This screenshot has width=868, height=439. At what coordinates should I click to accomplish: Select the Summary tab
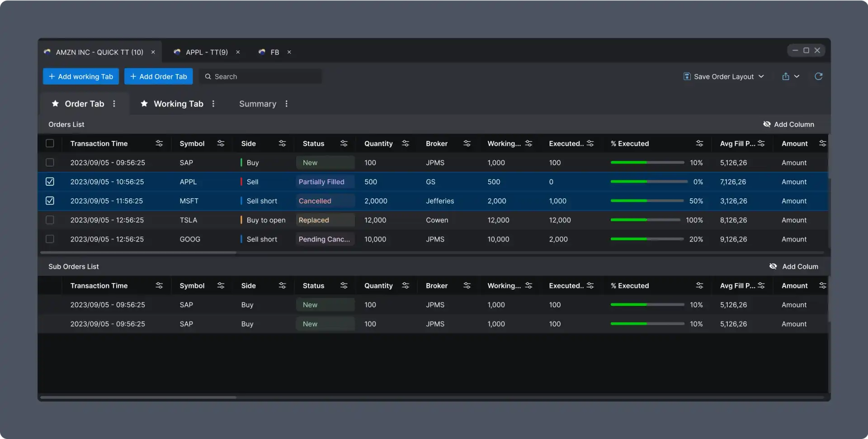258,103
